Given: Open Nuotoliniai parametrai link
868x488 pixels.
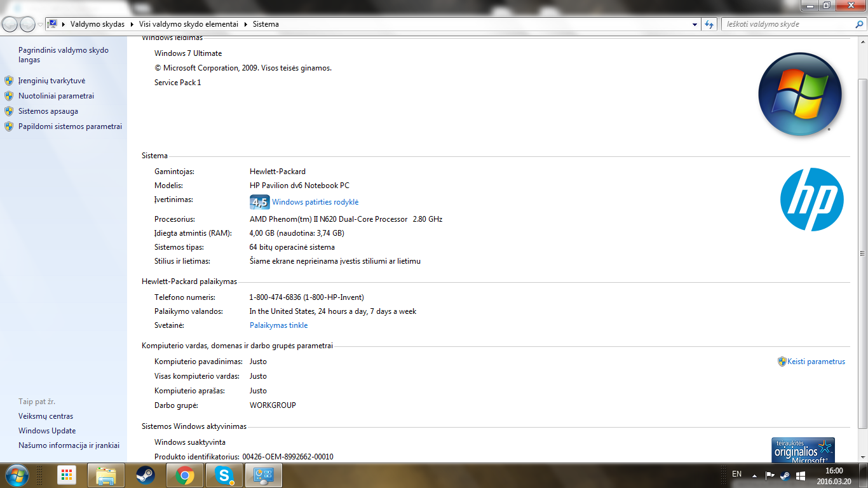Looking at the screenshot, I should (x=56, y=96).
